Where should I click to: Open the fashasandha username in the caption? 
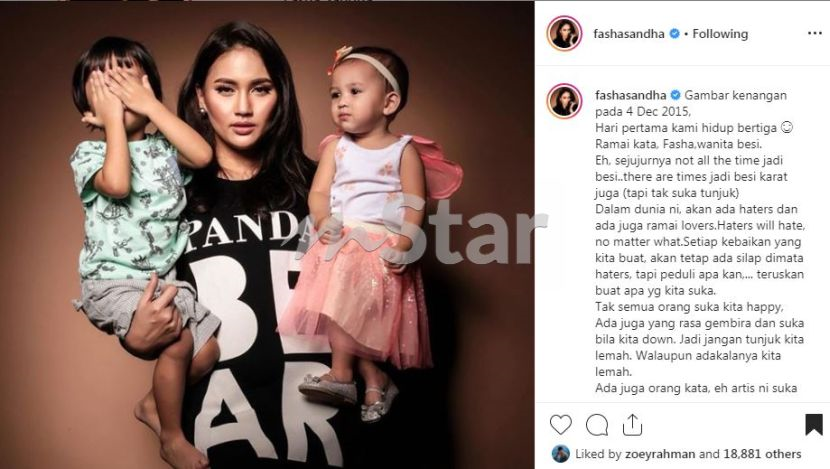click(x=630, y=95)
